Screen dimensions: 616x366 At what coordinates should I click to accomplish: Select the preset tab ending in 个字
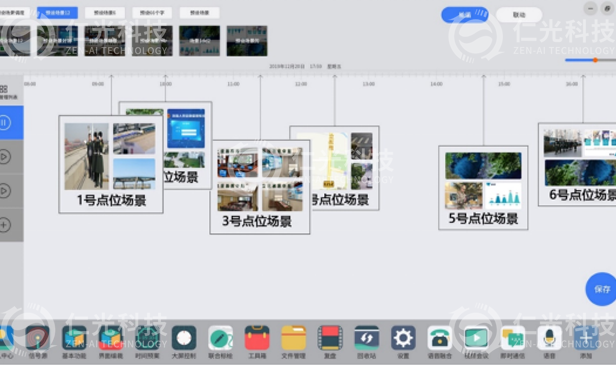(152, 13)
